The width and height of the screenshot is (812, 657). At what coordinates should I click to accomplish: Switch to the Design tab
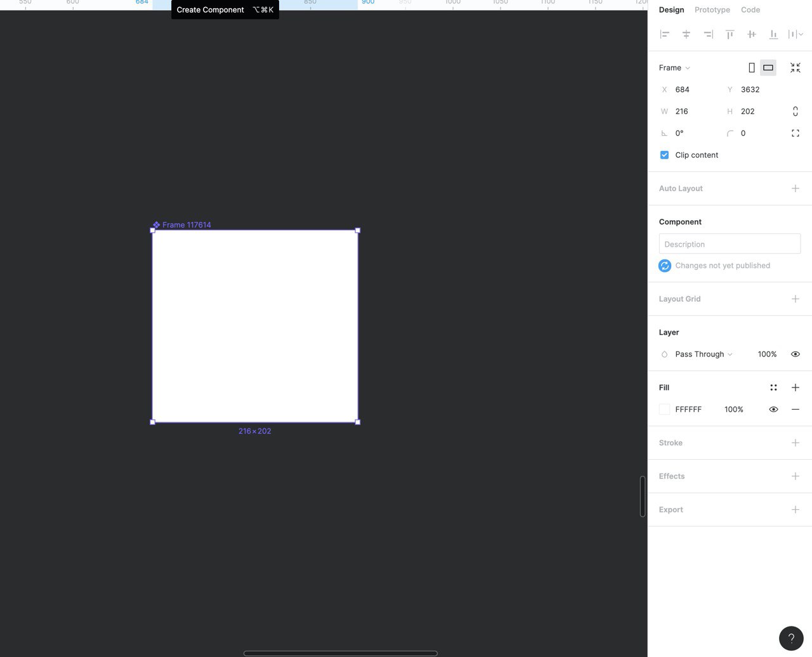671,10
